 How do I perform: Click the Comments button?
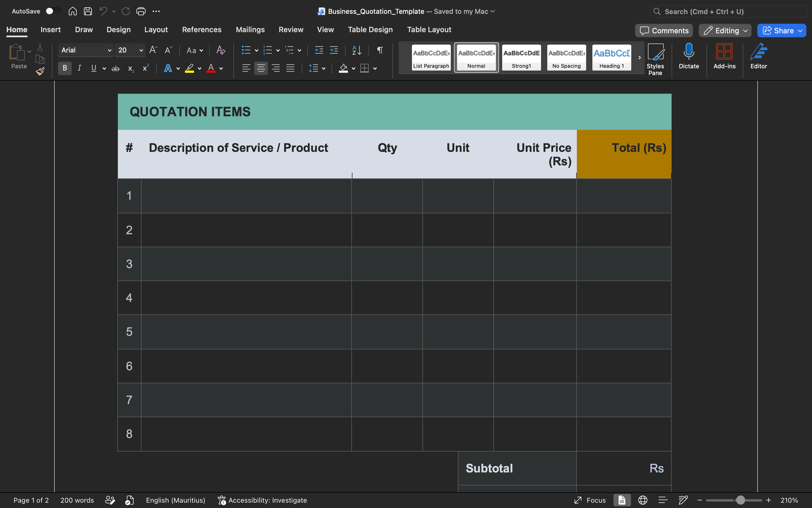point(664,30)
